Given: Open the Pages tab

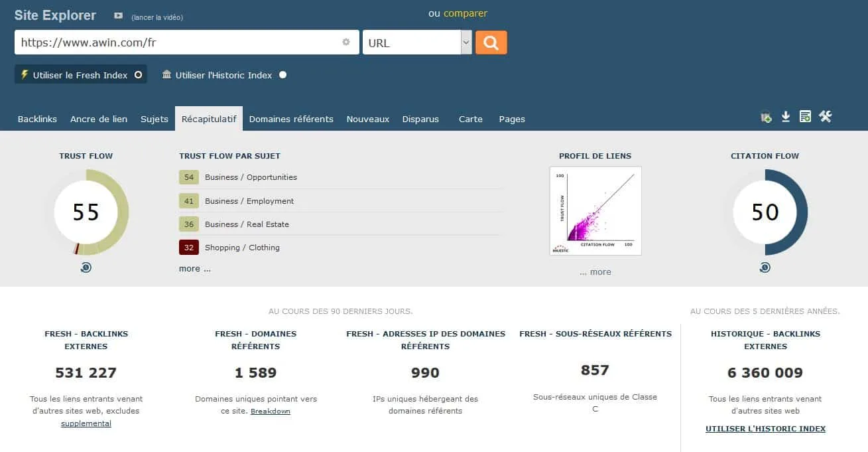Looking at the screenshot, I should tap(512, 119).
